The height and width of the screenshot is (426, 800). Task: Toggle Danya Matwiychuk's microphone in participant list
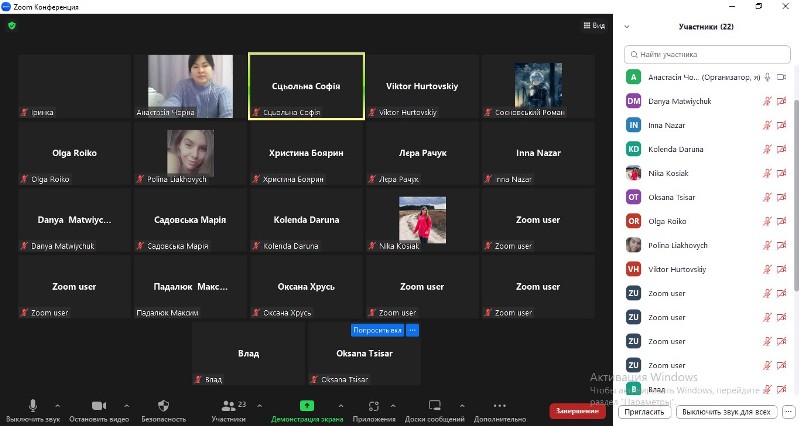767,101
